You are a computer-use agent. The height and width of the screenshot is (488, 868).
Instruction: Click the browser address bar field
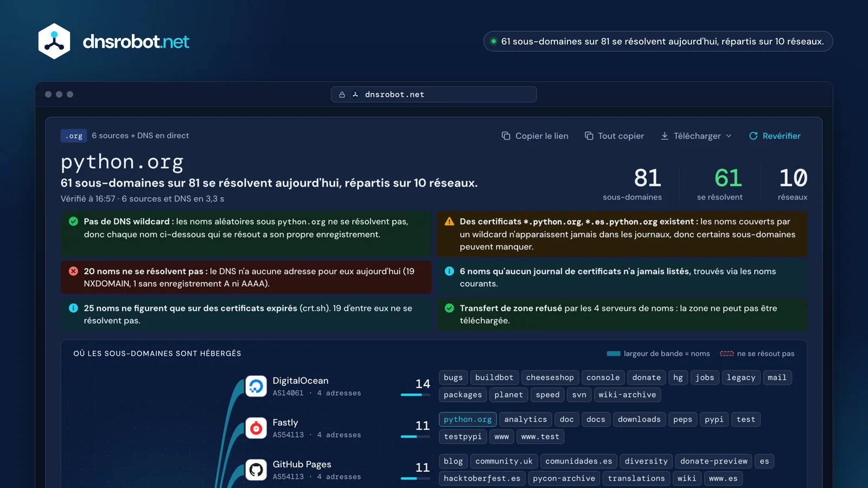tap(434, 94)
